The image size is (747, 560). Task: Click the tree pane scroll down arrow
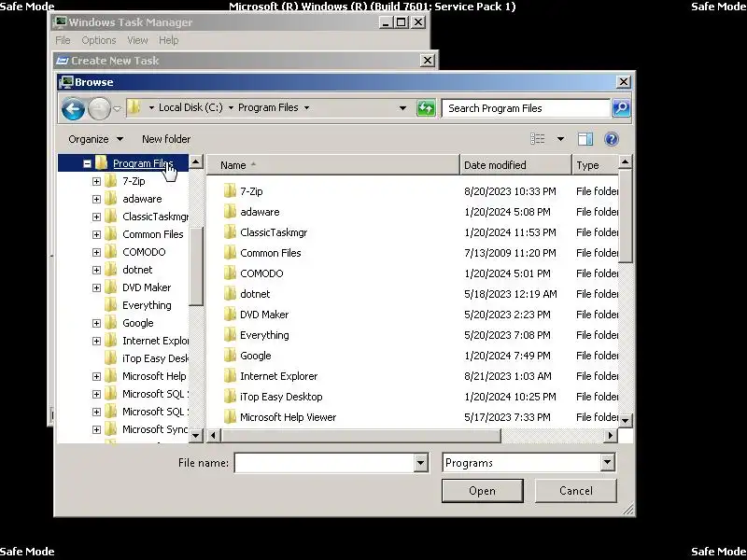pos(196,435)
